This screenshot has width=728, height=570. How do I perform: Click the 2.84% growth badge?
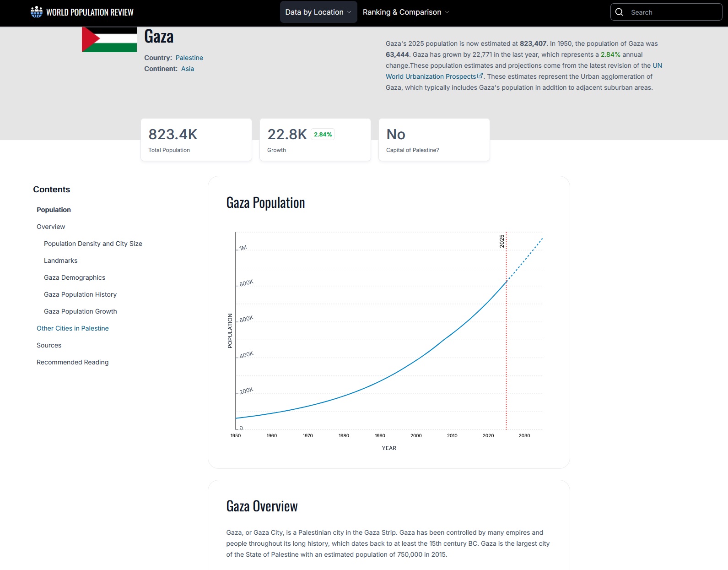pos(323,134)
